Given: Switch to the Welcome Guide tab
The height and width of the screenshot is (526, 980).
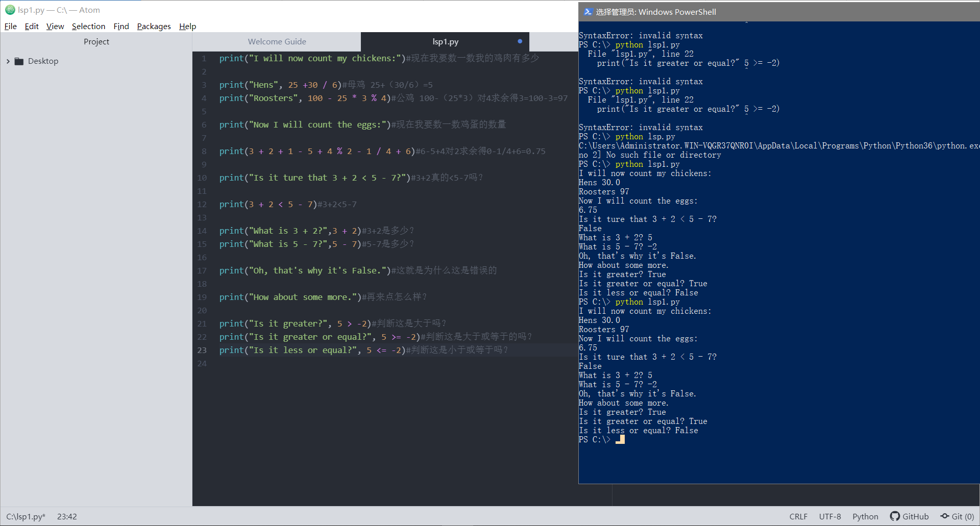Looking at the screenshot, I should [x=277, y=42].
